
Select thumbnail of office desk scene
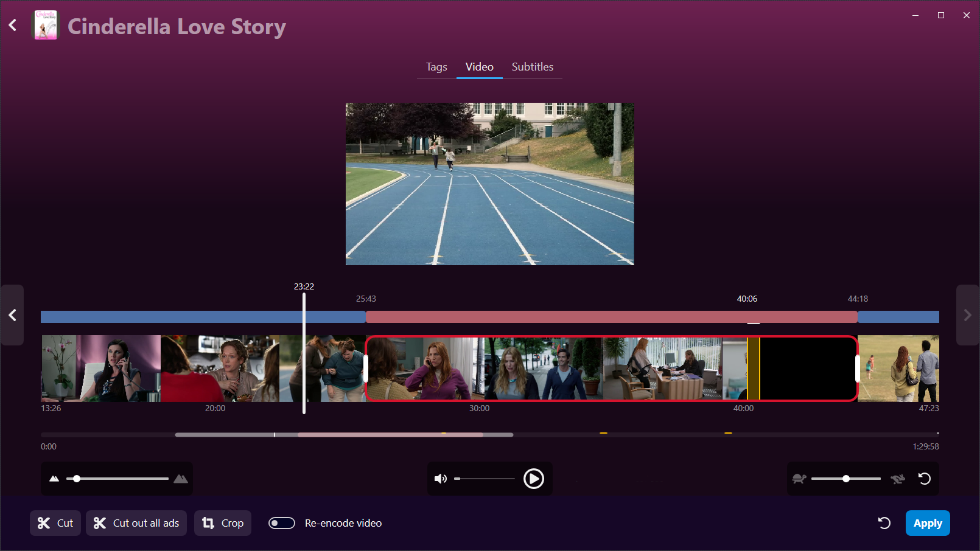(662, 369)
